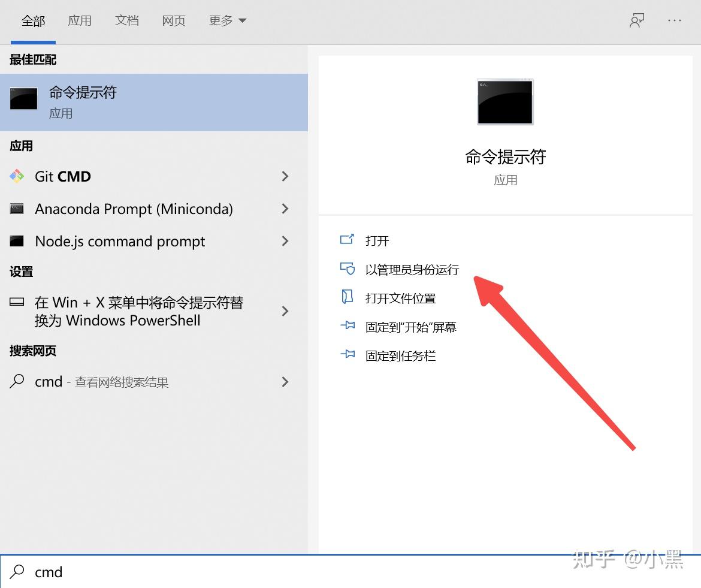Click the 打开文件位置 icon to open file location
Screen dimensions: 701x588
348,298
